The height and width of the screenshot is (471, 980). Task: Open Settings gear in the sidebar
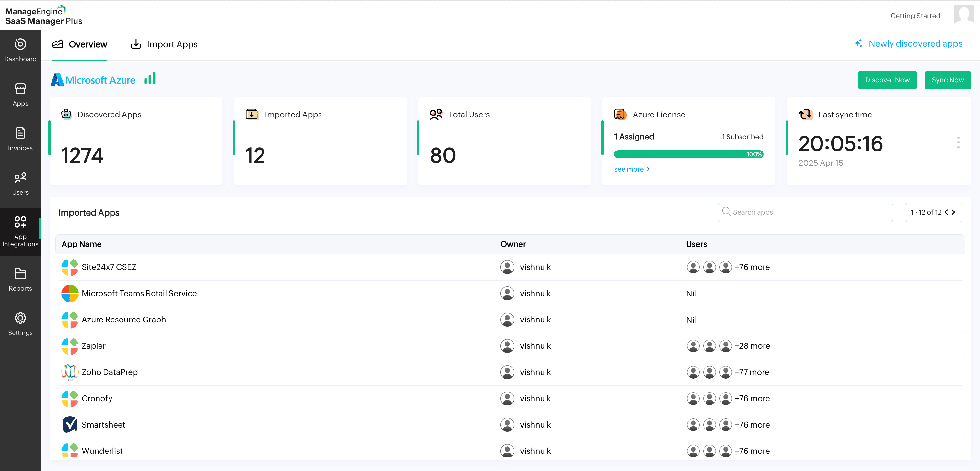point(20,324)
